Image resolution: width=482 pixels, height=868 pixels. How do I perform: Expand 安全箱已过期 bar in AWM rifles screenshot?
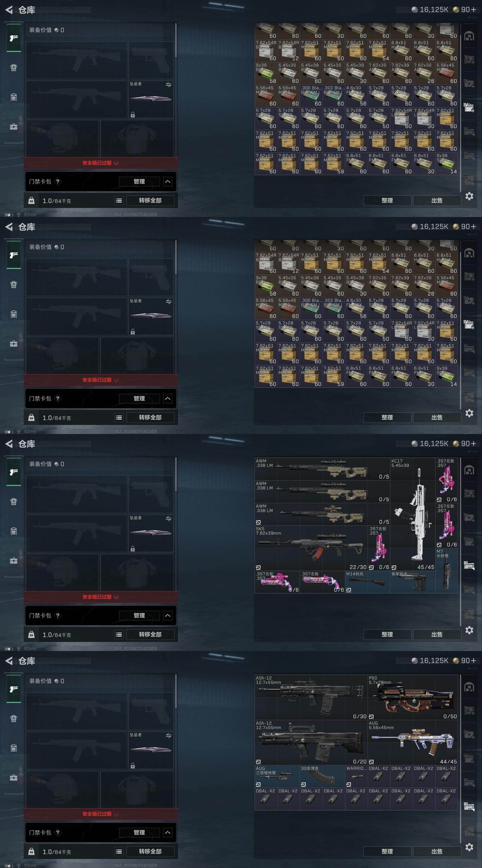tap(101, 597)
